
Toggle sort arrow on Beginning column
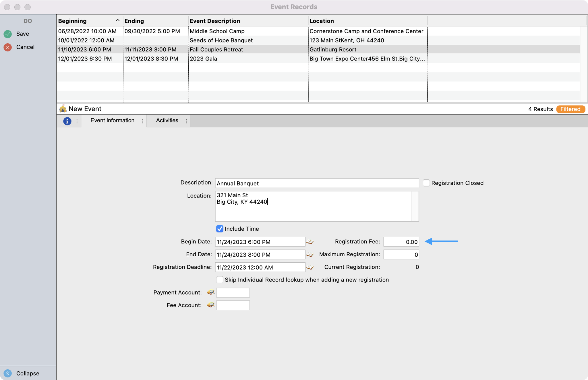(117, 21)
